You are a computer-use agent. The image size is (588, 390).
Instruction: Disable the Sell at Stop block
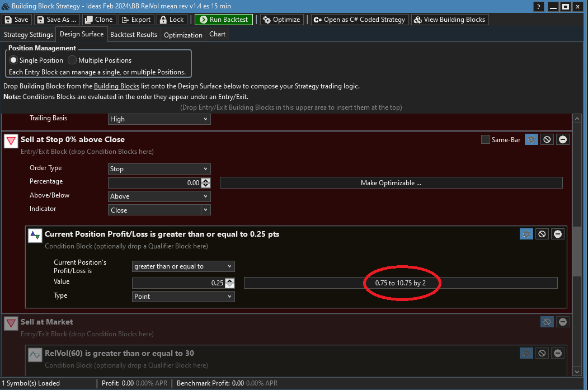[547, 139]
